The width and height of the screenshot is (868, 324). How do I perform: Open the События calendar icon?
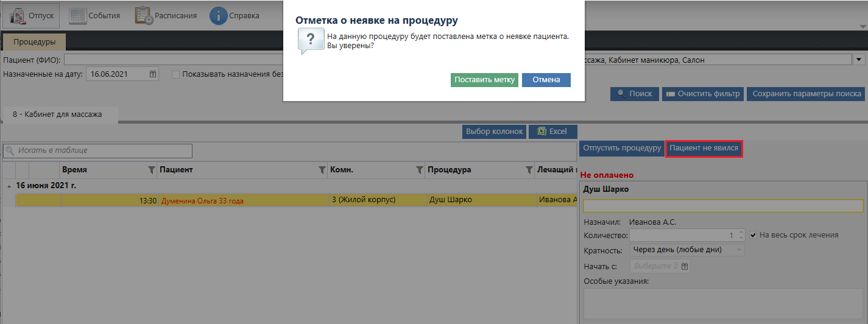pos(77,16)
